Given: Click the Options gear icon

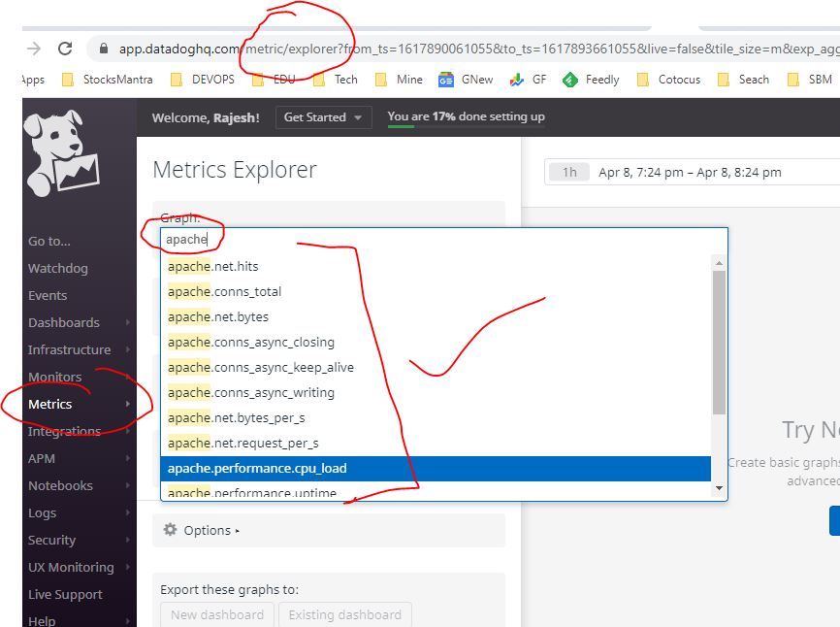Looking at the screenshot, I should click(171, 530).
